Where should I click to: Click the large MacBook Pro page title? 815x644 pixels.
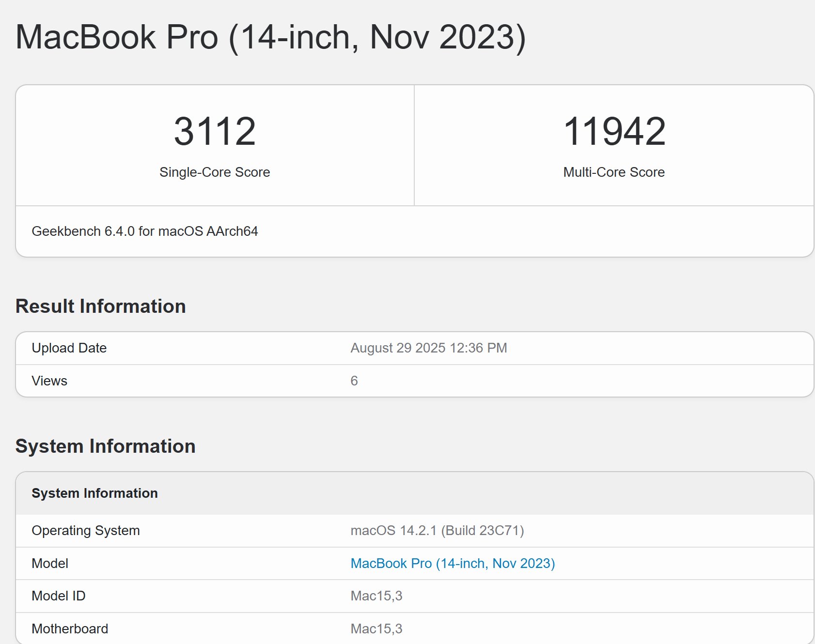click(x=270, y=37)
